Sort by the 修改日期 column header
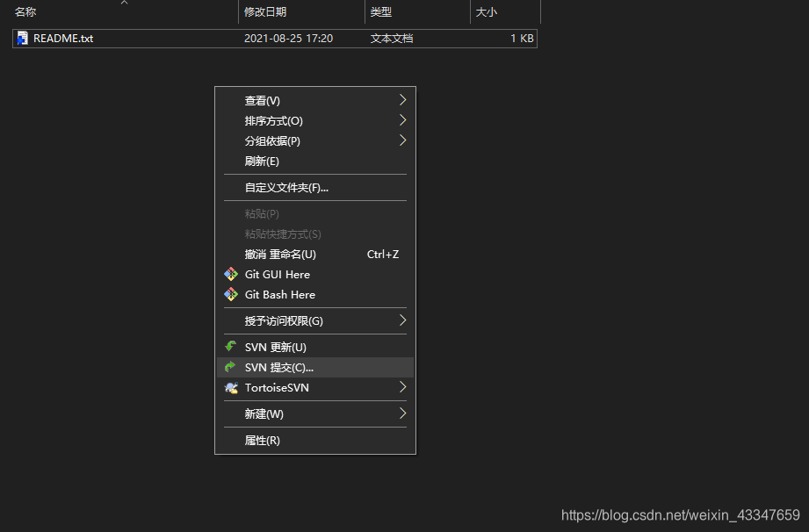 click(302, 11)
